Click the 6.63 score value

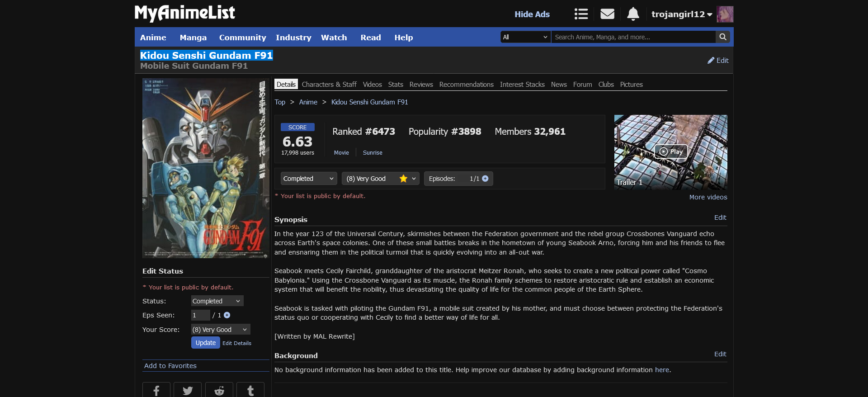point(297,142)
